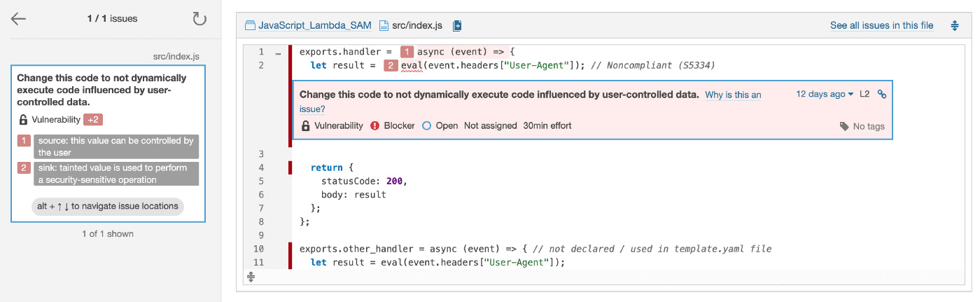Click the 'See all issues in this file' link
Viewport: 980px width, 302px height.
881,26
